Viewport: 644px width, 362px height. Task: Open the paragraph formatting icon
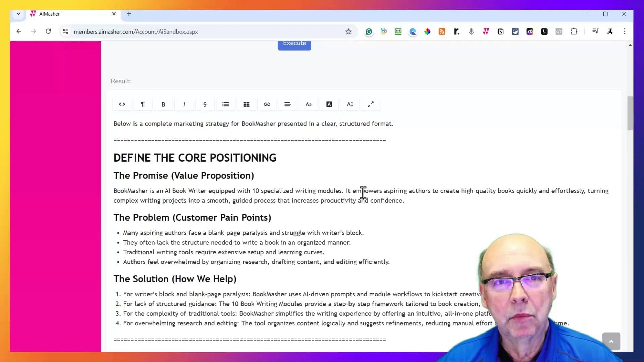click(143, 104)
